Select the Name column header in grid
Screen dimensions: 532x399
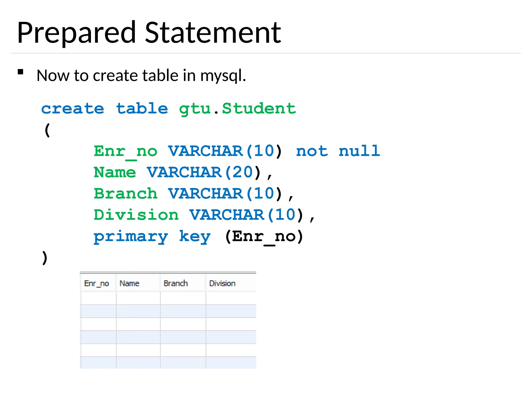coord(129,283)
